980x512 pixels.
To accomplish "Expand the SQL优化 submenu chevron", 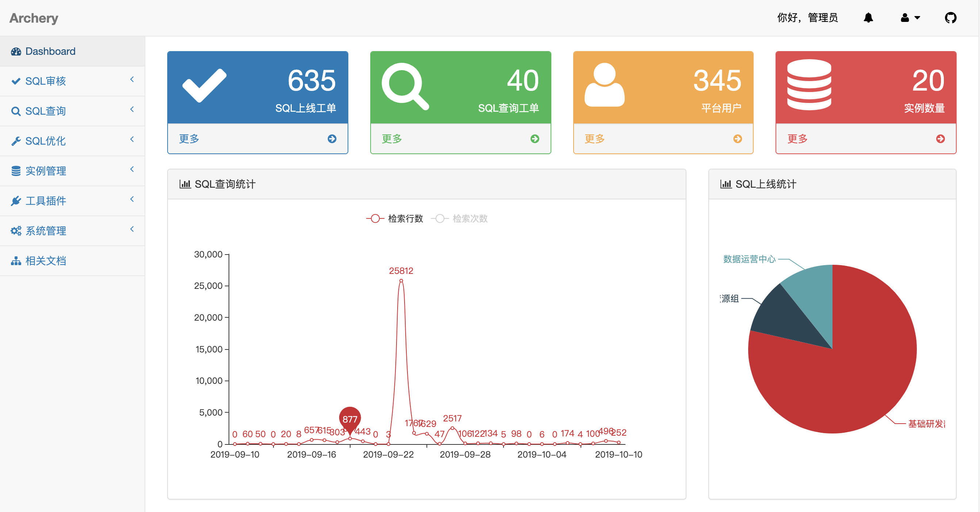I will click(x=132, y=140).
